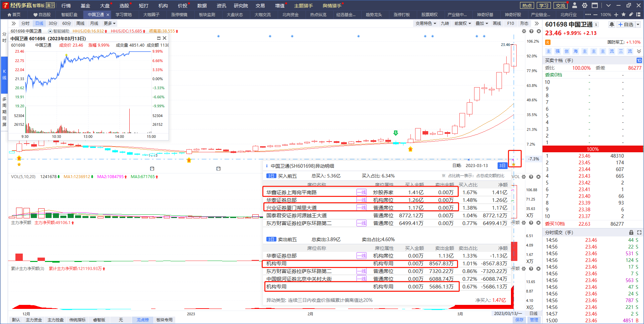This screenshot has height=324, width=644.
Task: Click the edit pencil icon in tab bar
Action: coord(631,14)
